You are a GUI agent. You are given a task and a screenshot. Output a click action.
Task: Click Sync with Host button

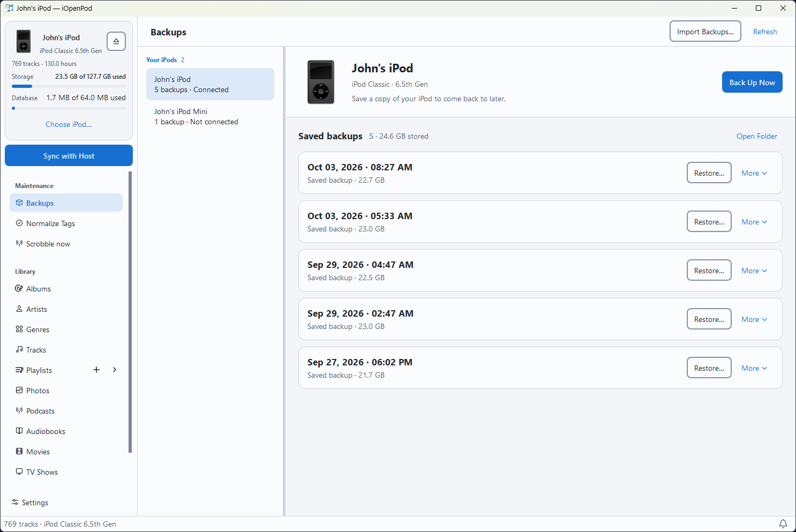pyautogui.click(x=69, y=155)
